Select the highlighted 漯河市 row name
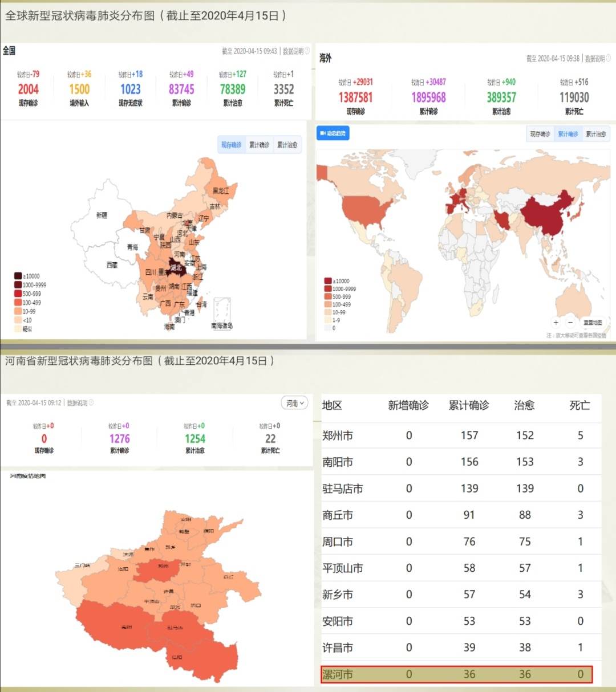 click(338, 675)
